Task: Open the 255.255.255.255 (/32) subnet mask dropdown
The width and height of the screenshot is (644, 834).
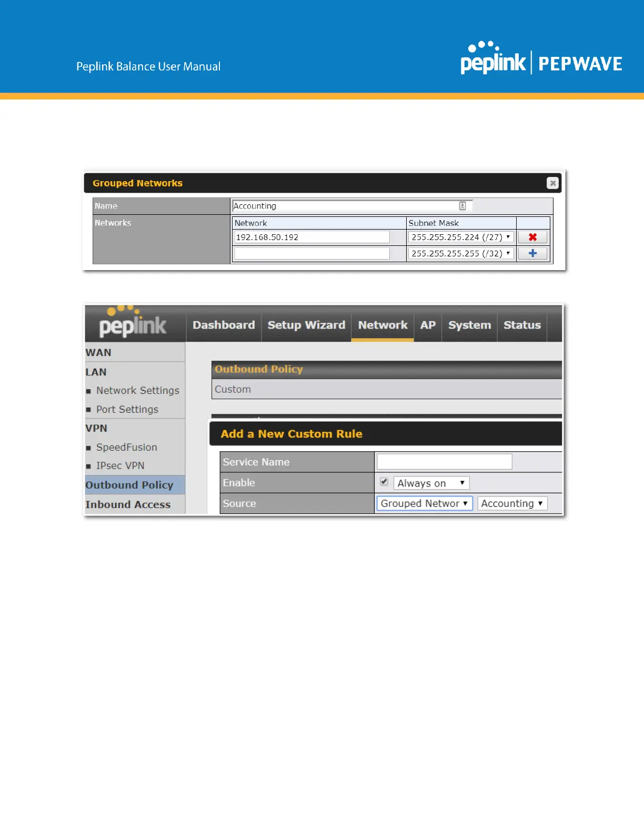Action: (x=460, y=254)
